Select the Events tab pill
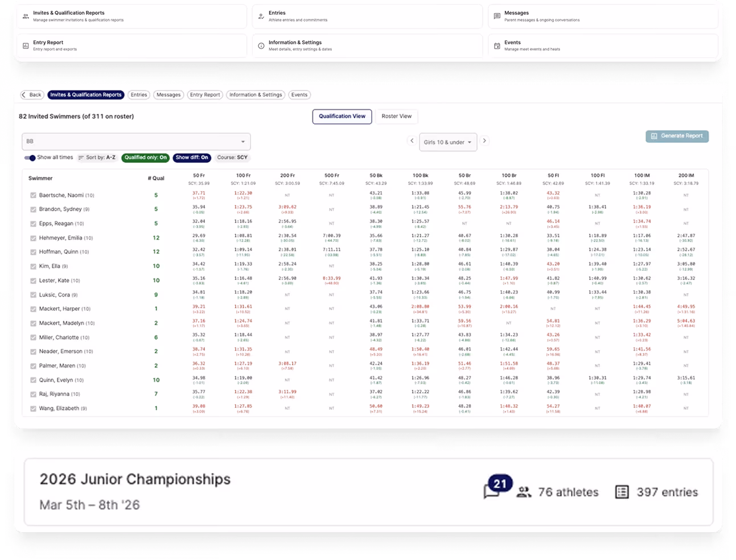The width and height of the screenshot is (736, 560). click(x=299, y=95)
